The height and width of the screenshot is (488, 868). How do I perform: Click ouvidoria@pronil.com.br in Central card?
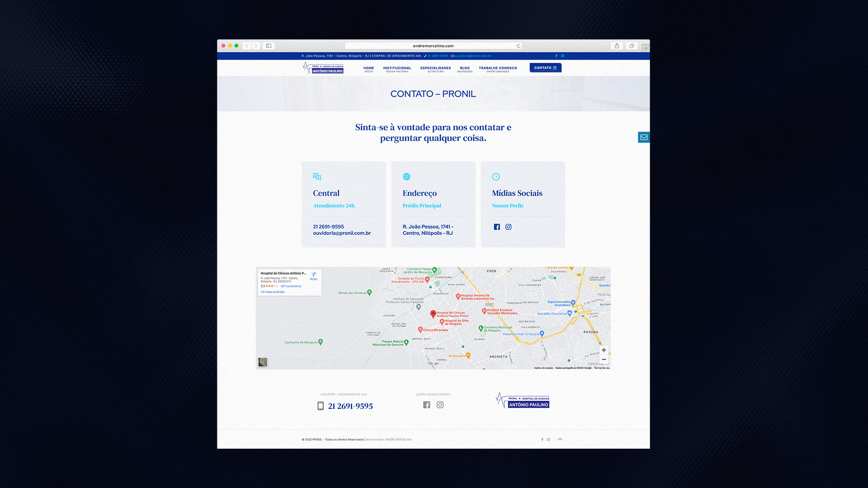tap(342, 233)
